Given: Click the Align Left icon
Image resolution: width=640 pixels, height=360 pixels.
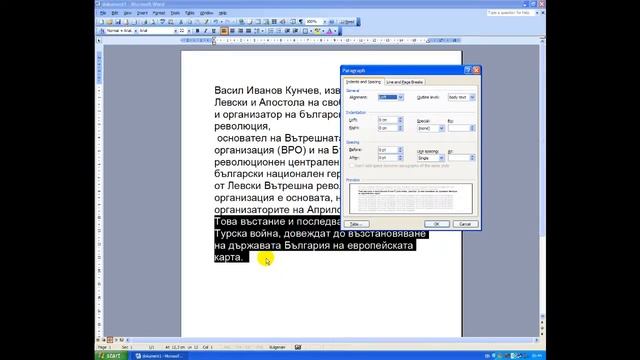Looking at the screenshot, I should [224, 31].
